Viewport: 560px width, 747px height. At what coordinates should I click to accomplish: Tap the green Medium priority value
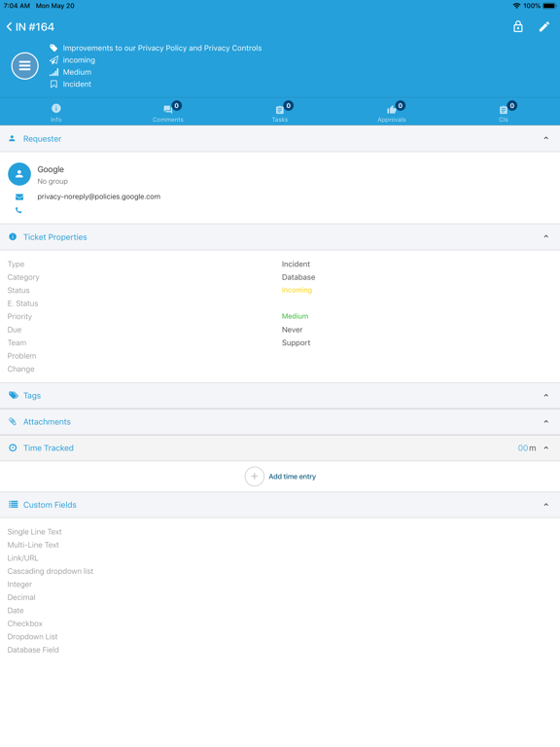click(x=295, y=316)
